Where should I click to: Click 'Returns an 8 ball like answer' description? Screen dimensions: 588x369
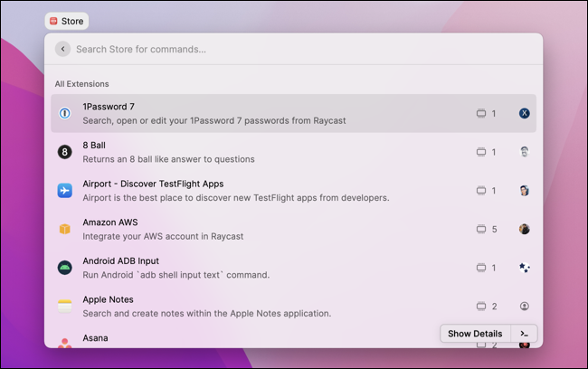[168, 159]
